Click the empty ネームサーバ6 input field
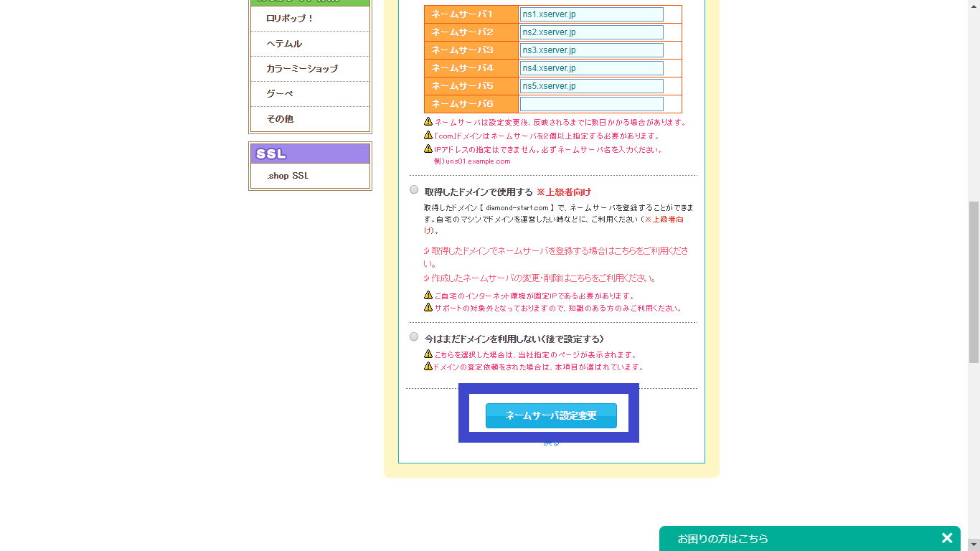The image size is (980, 551). tap(592, 104)
